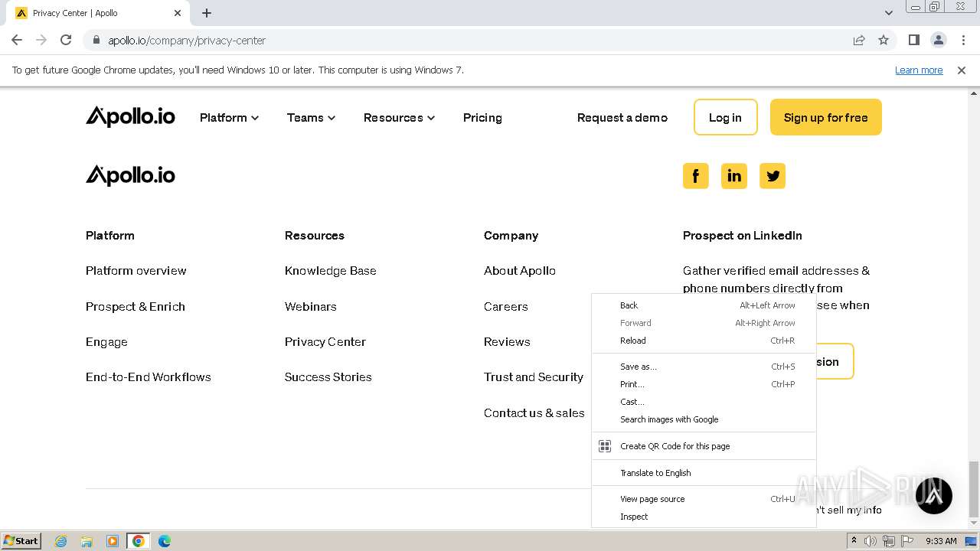The height and width of the screenshot is (551, 980).
Task: View site information via the padlock icon
Action: coord(96,40)
